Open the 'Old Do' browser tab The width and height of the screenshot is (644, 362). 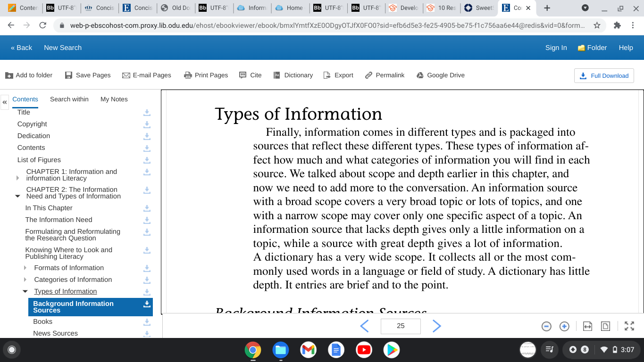[176, 8]
